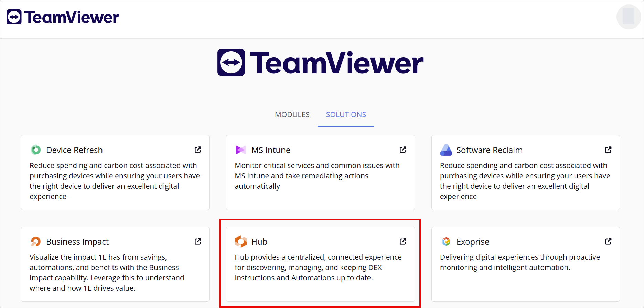Image resolution: width=644 pixels, height=308 pixels.
Task: Open Hub external link icon
Action: tap(403, 242)
